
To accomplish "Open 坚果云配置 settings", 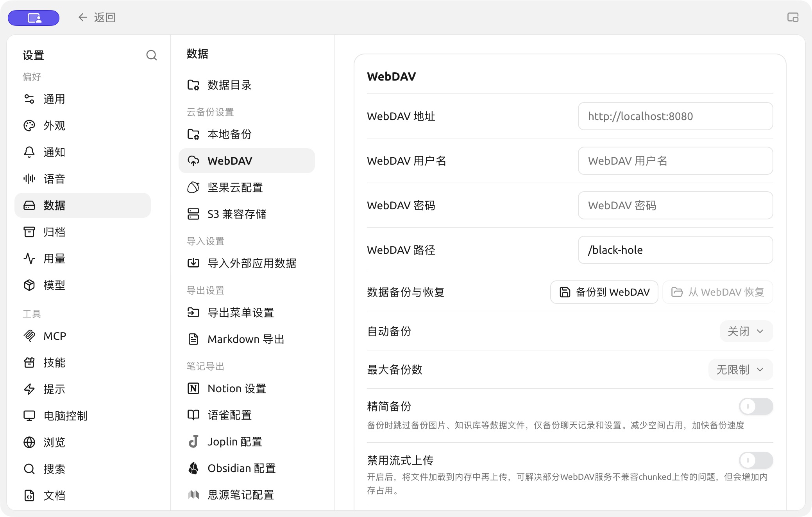I will [x=247, y=187].
